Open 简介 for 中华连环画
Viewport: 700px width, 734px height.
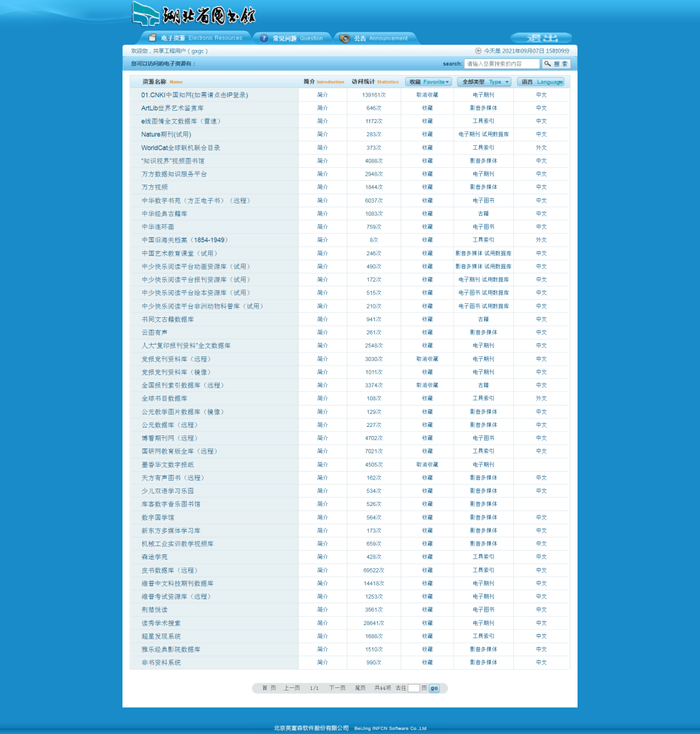[x=323, y=227]
